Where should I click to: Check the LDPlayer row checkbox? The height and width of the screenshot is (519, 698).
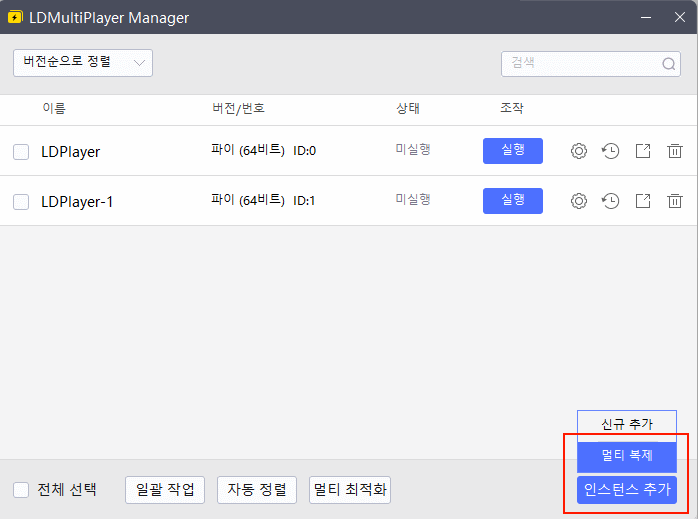click(21, 152)
